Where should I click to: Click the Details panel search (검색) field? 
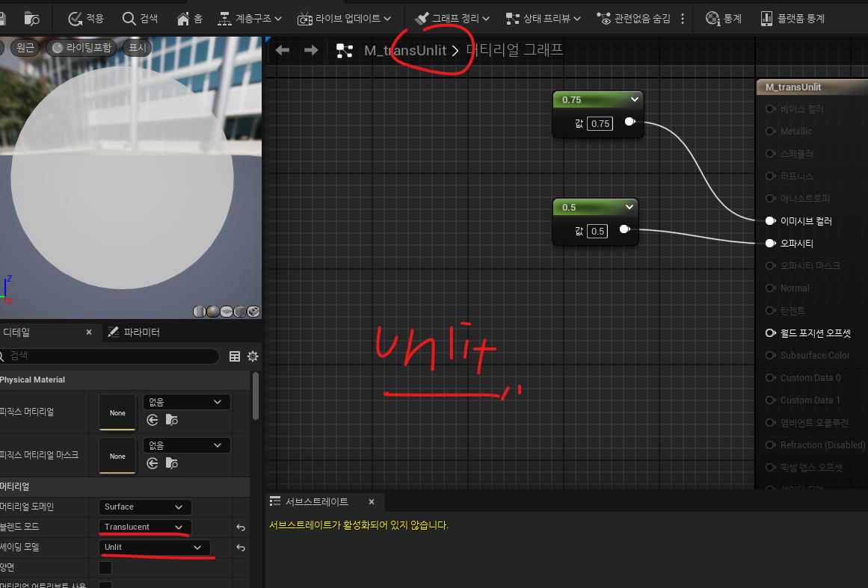110,356
